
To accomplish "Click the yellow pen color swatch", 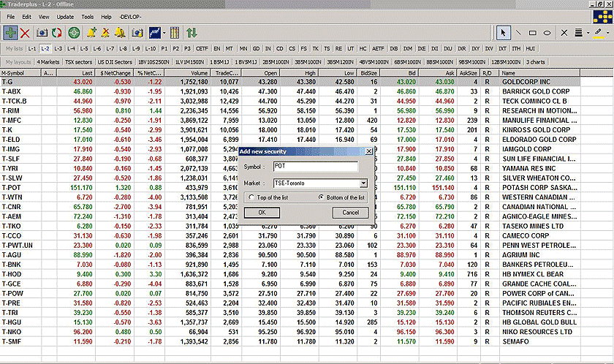I will pos(599,34).
